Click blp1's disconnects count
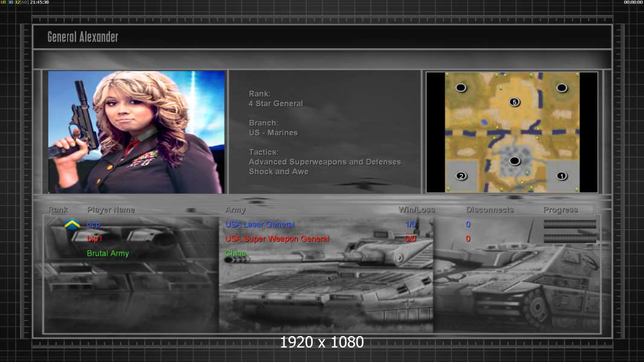644x362 pixels. click(x=468, y=238)
